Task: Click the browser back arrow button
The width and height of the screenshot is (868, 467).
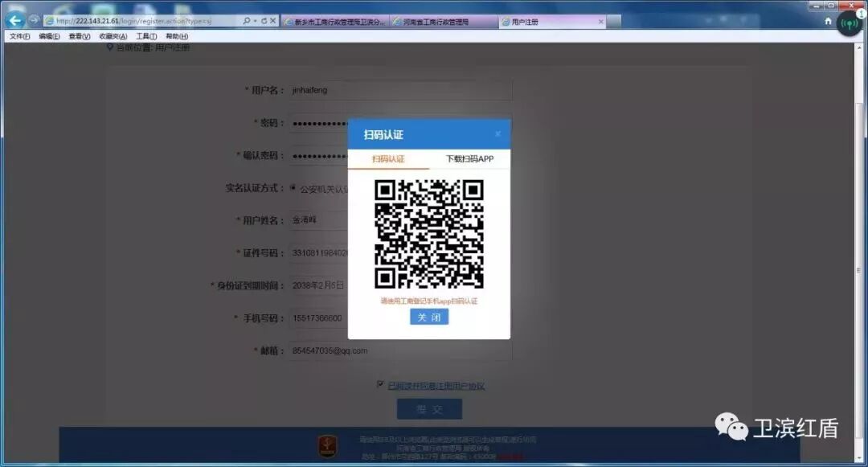Action: pos(15,20)
